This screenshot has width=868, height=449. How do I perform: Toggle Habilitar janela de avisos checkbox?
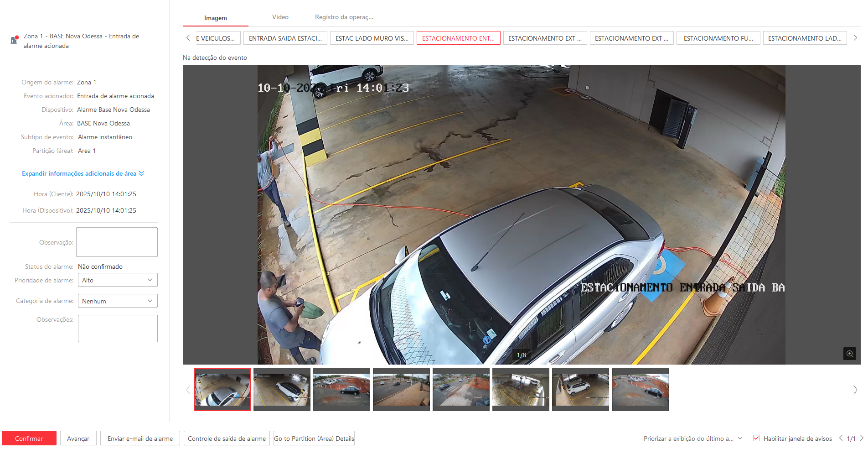756,439
